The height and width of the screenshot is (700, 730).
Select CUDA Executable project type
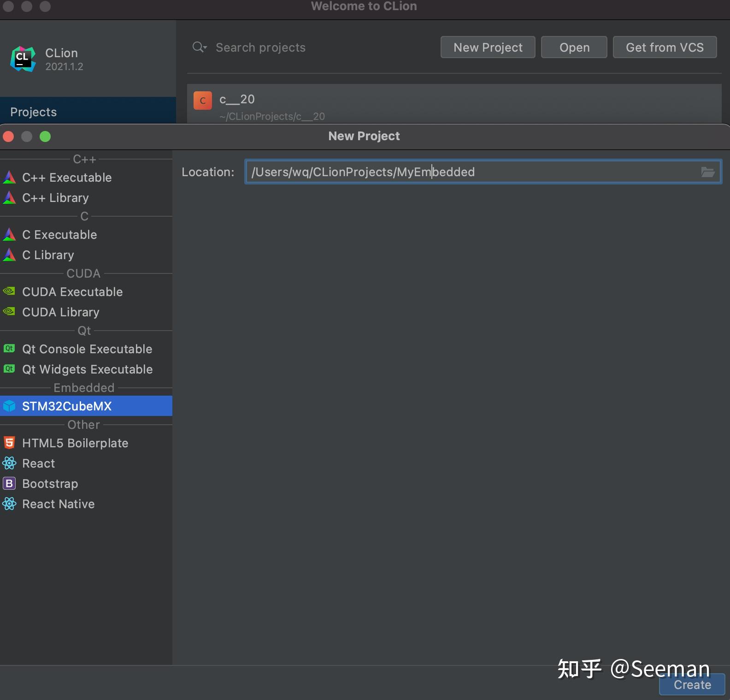[86, 292]
